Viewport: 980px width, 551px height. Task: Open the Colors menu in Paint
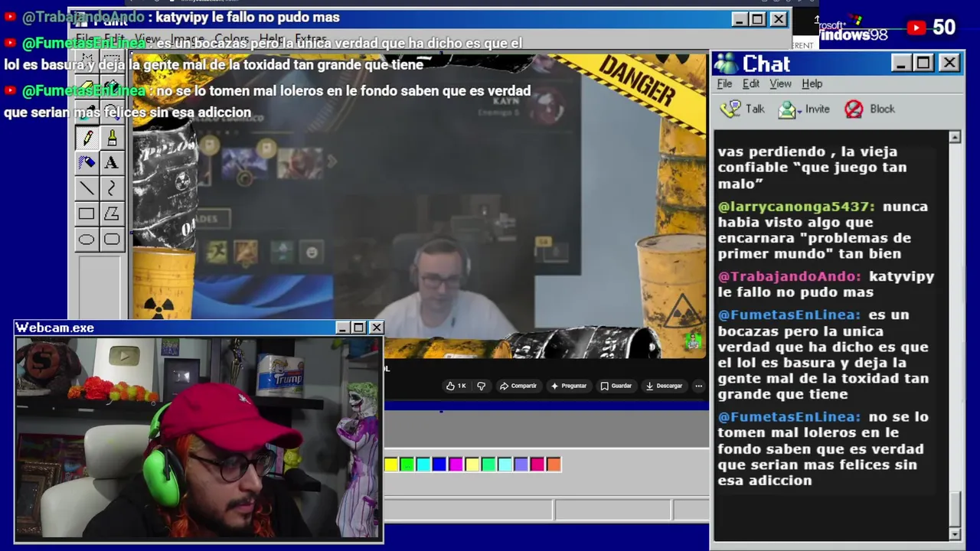tap(231, 38)
